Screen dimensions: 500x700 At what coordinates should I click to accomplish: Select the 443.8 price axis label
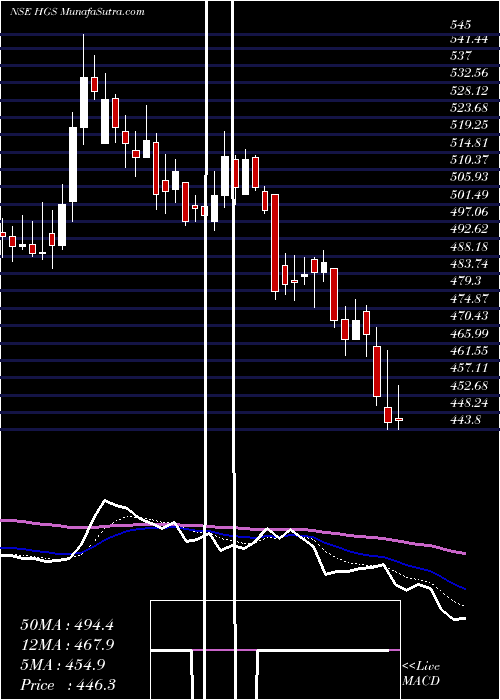(x=466, y=420)
